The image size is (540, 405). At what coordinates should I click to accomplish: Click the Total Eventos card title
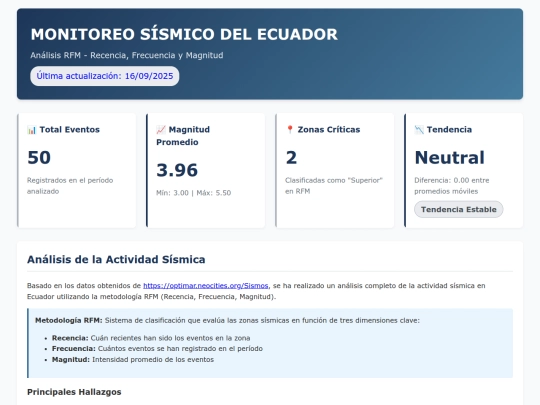click(x=70, y=130)
